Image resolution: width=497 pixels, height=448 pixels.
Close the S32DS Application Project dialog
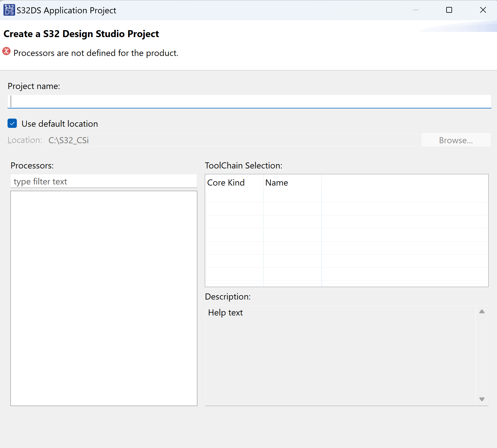point(483,10)
